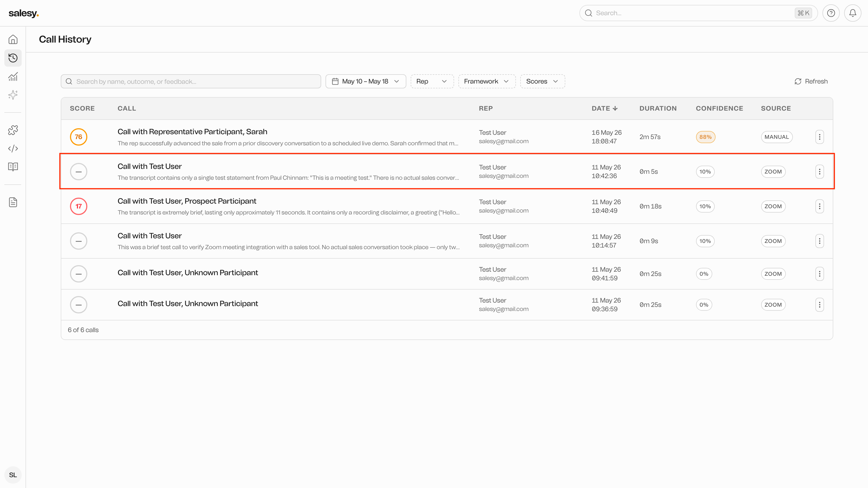Click the SOURCE column header
The width and height of the screenshot is (868, 488).
(x=776, y=108)
